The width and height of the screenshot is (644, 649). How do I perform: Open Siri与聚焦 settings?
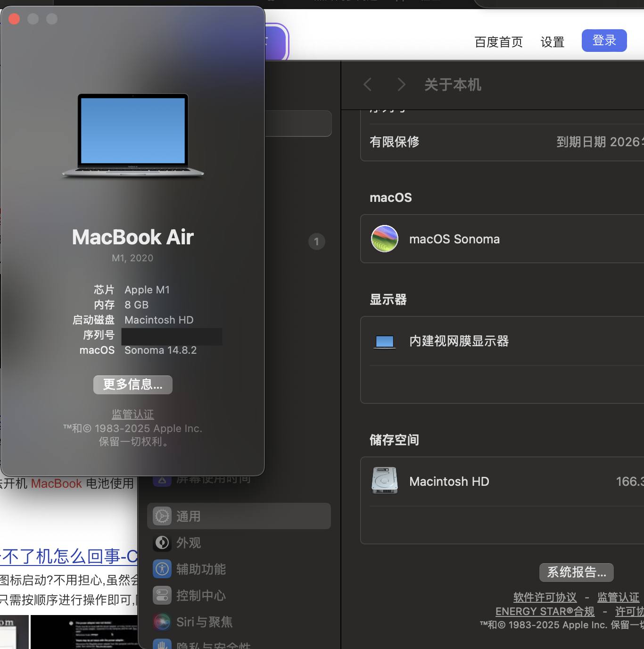click(204, 622)
